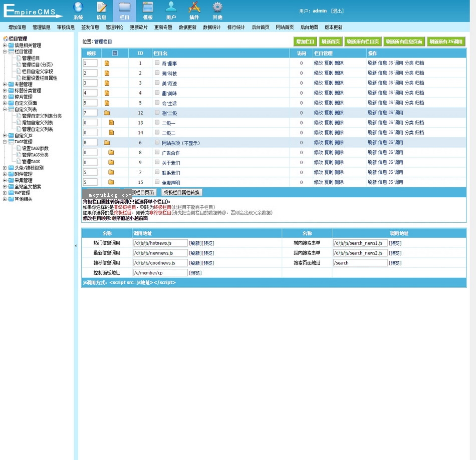Click the page icon for 二级一 row
Image resolution: width=476 pixels, height=460 pixels.
click(111, 123)
